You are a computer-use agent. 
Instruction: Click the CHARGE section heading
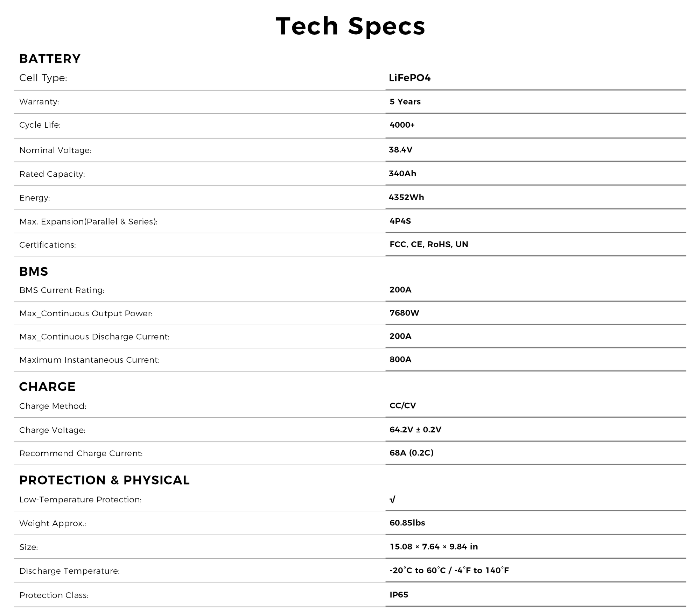click(47, 387)
